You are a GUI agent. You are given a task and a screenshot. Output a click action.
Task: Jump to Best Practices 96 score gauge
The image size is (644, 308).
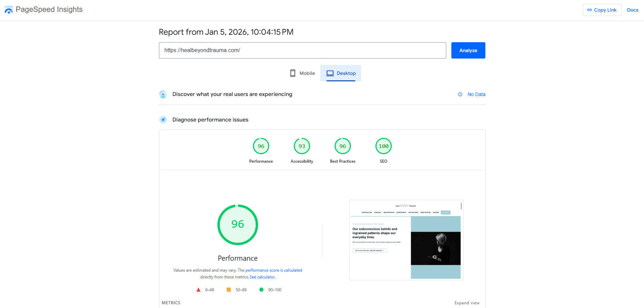(343, 146)
